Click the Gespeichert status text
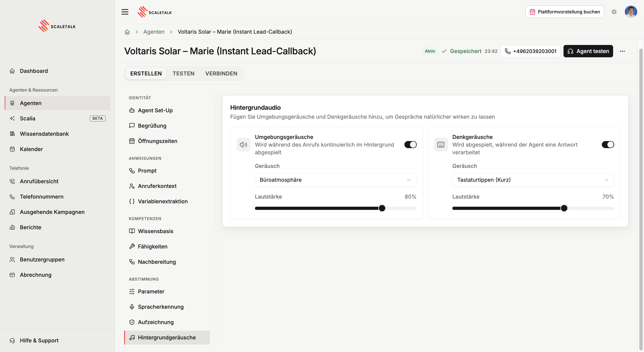This screenshot has height=352, width=644. 466,51
